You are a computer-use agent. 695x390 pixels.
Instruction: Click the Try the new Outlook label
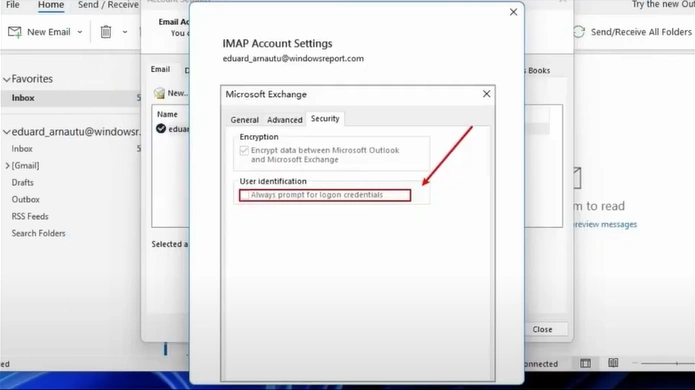(x=663, y=4)
